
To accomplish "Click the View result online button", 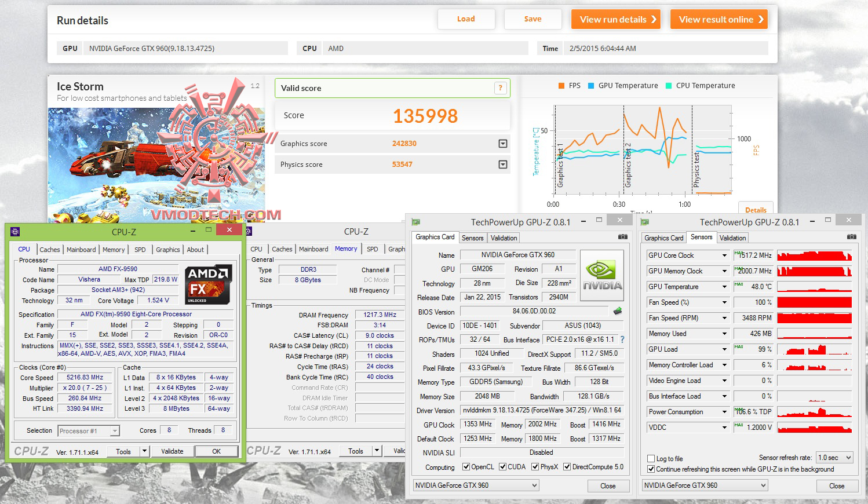I will click(x=719, y=19).
